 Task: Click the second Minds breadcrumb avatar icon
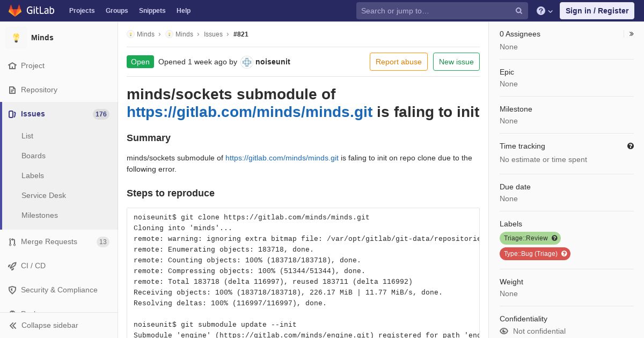(x=169, y=34)
